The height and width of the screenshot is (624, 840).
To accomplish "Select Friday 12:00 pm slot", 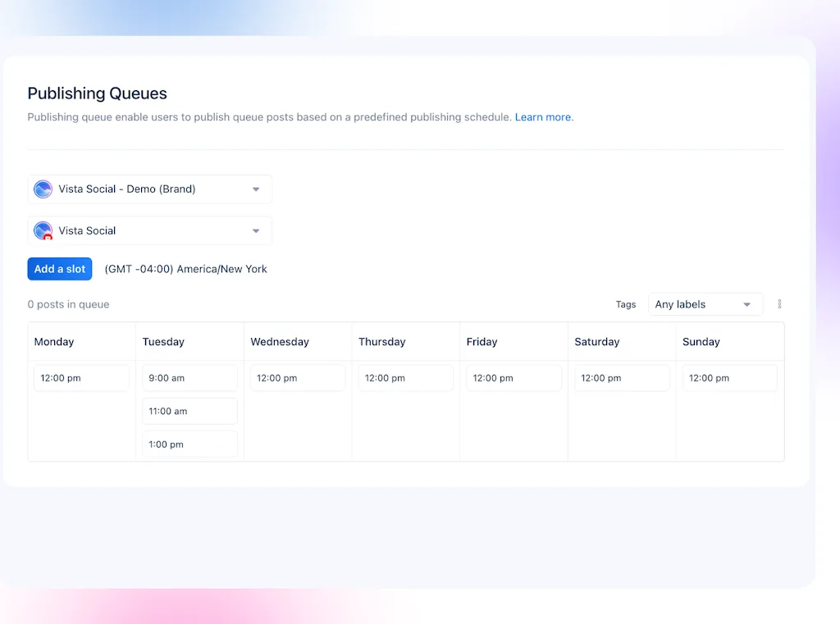I will tap(514, 378).
